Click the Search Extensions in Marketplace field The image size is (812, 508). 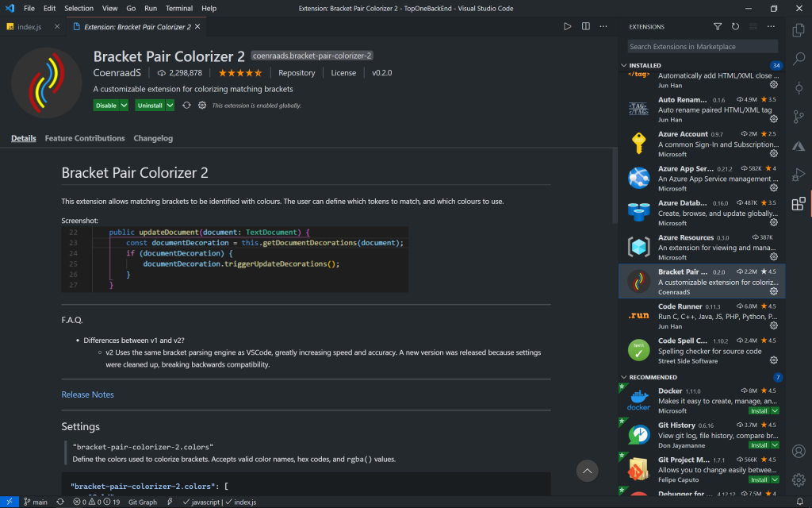click(x=703, y=47)
